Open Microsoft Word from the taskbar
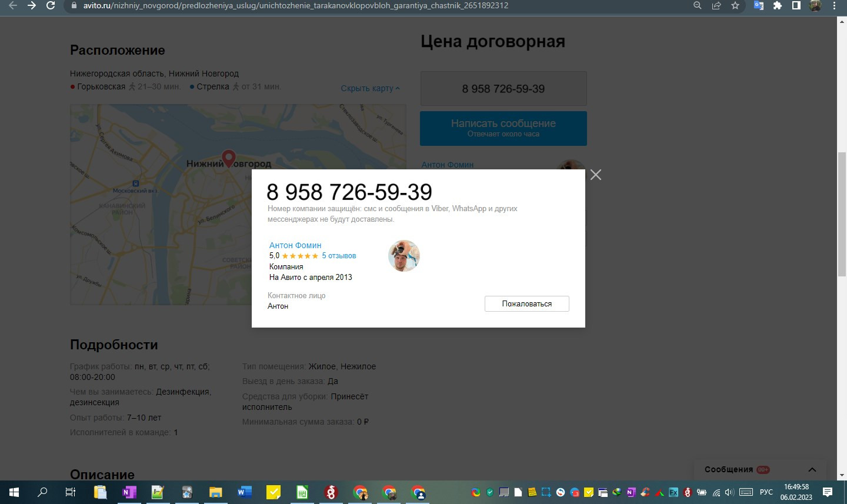 (245, 492)
